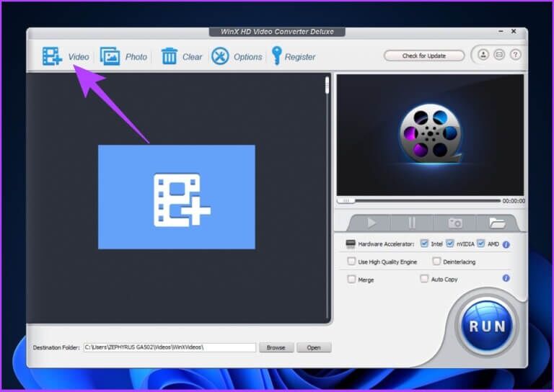Take a snapshot with camera icon
Screen dimensions: 554x392
[x=455, y=223]
